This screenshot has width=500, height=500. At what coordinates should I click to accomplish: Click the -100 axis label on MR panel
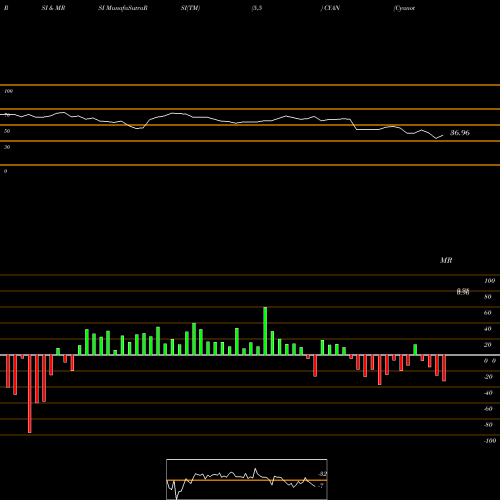tap(490, 441)
